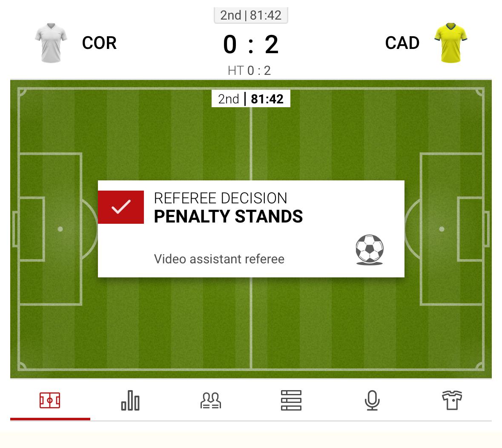Open the pitch view tab
Viewport: 502px width, 448px height.
point(50,400)
